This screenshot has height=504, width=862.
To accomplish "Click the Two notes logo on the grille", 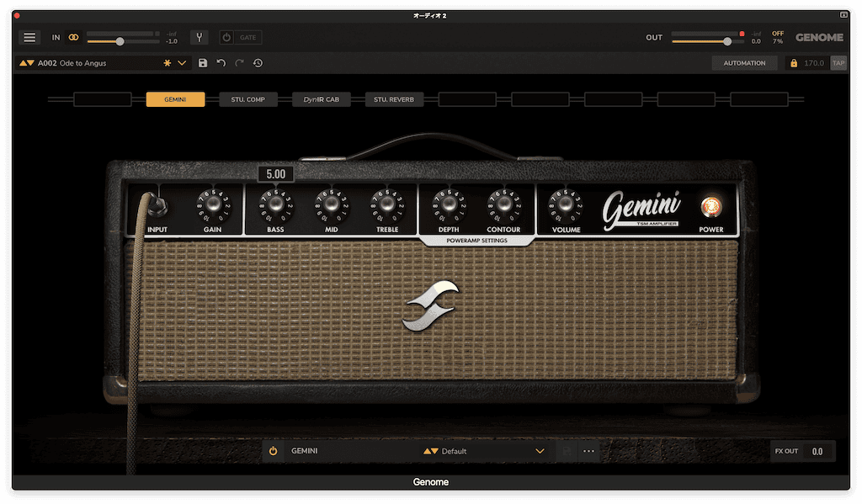I will click(430, 306).
